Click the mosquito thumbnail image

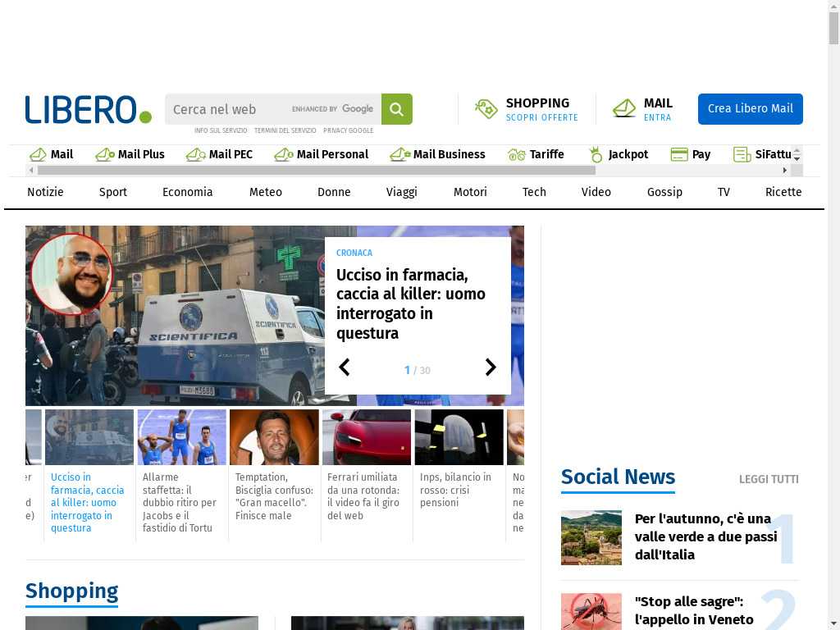pos(591,611)
